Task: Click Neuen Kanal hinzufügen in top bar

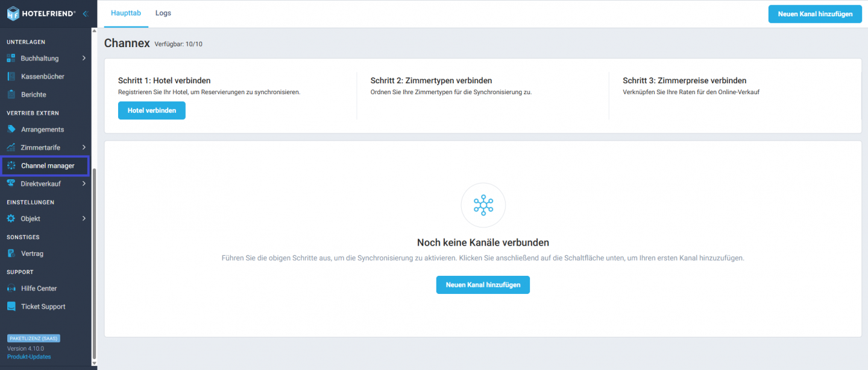Action: [x=815, y=14]
